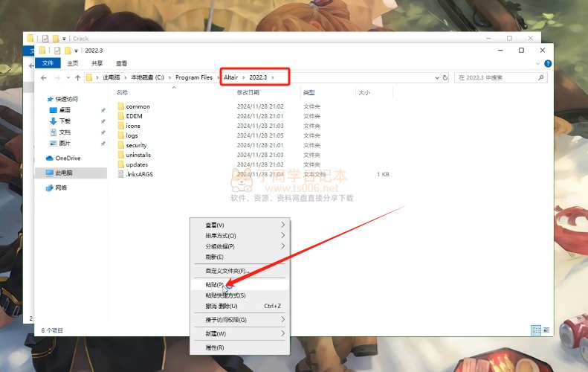Switch to the 主页 ribbon tab

(x=73, y=63)
